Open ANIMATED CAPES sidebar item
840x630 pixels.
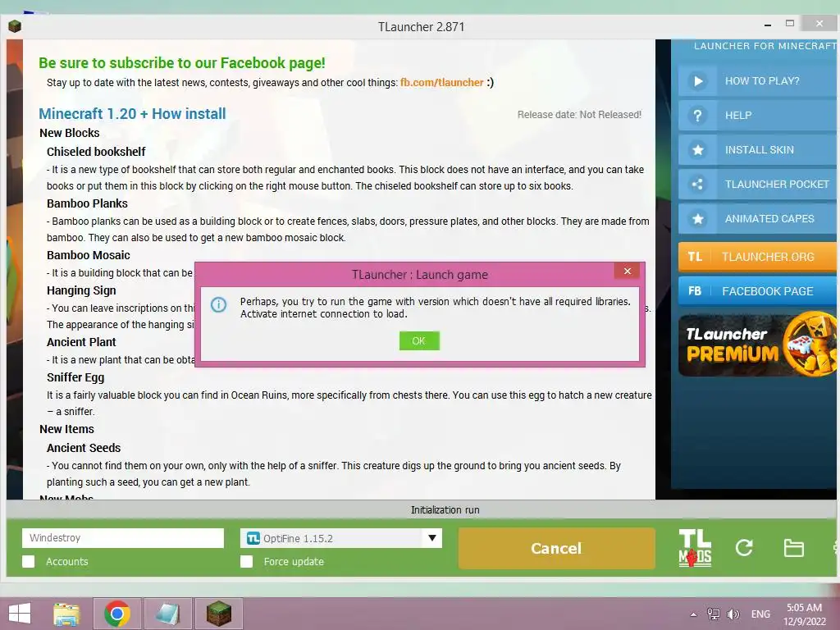pyautogui.click(x=757, y=218)
